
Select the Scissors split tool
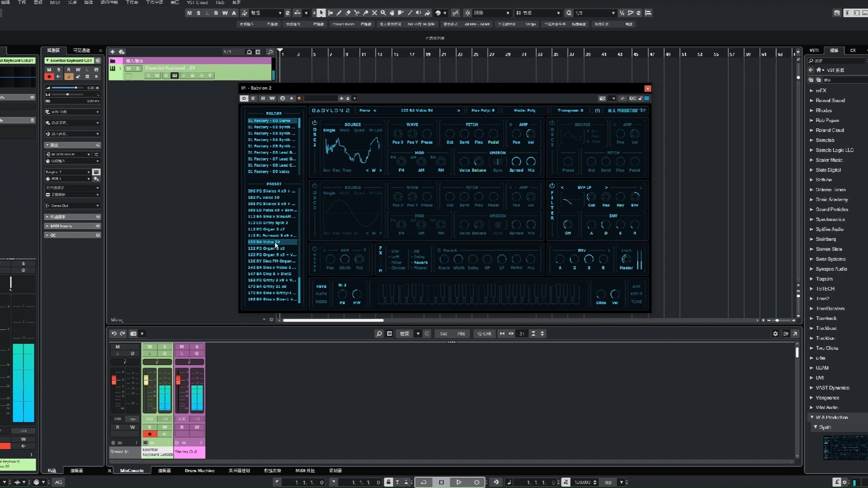pyautogui.click(x=357, y=13)
